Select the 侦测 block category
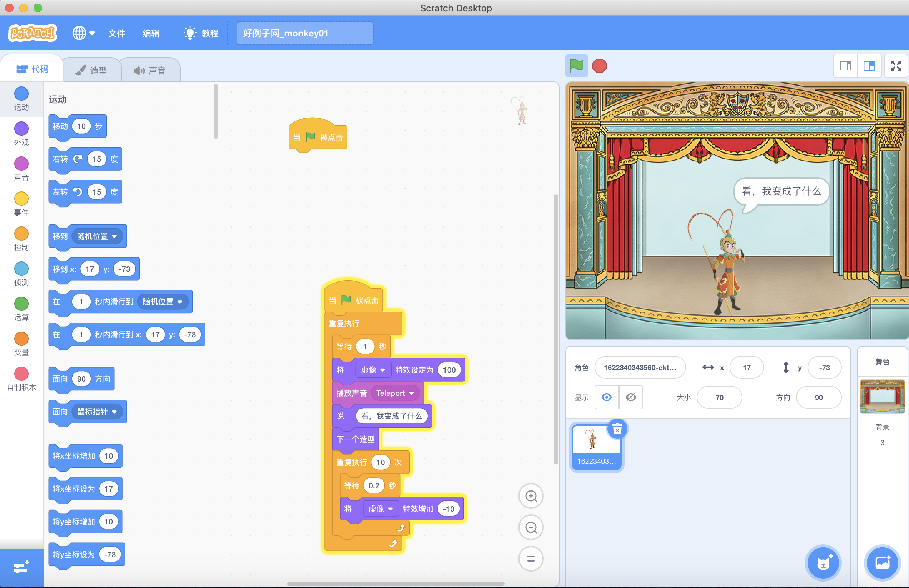Screen dimensions: 909x588 21,274
